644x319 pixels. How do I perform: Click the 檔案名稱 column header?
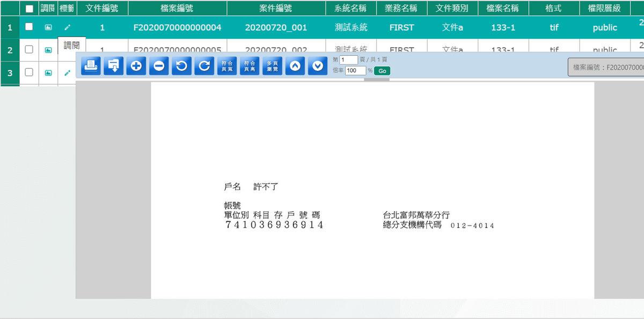tap(503, 9)
